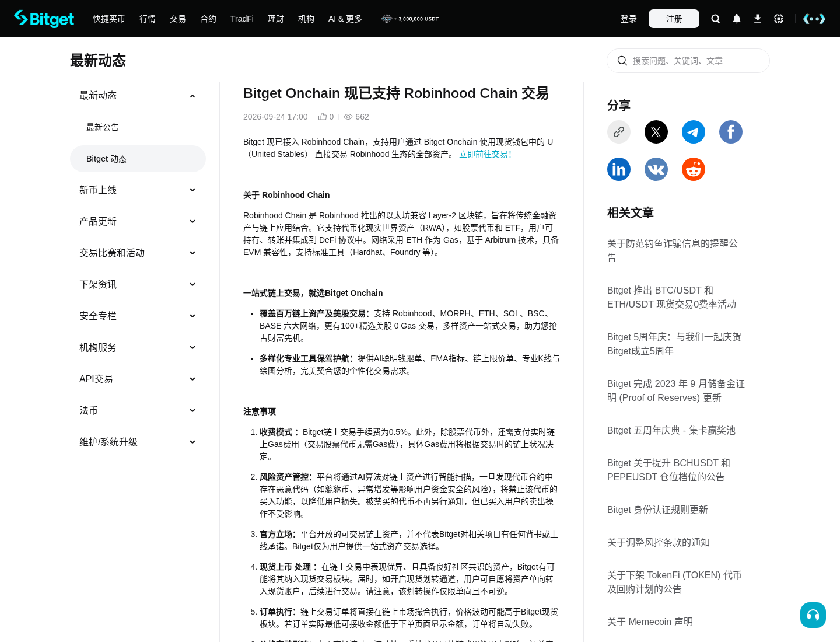Viewport: 840px width, 642px height.
Task: Click the 关于 Robinhood Chain subheading
Action: (x=286, y=195)
